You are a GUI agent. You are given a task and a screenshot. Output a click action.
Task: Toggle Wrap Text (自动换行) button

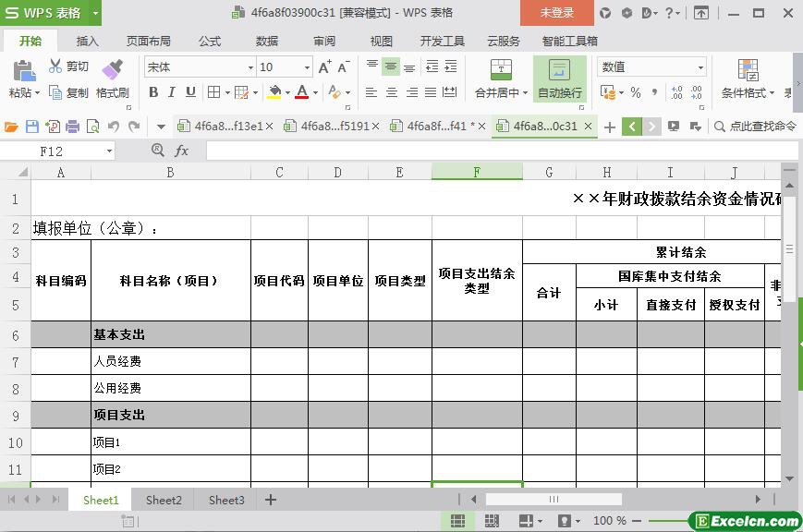pos(559,79)
